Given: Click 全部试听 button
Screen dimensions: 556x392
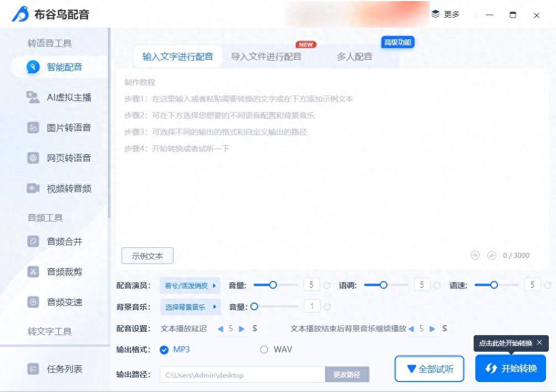Looking at the screenshot, I should pos(429,369).
